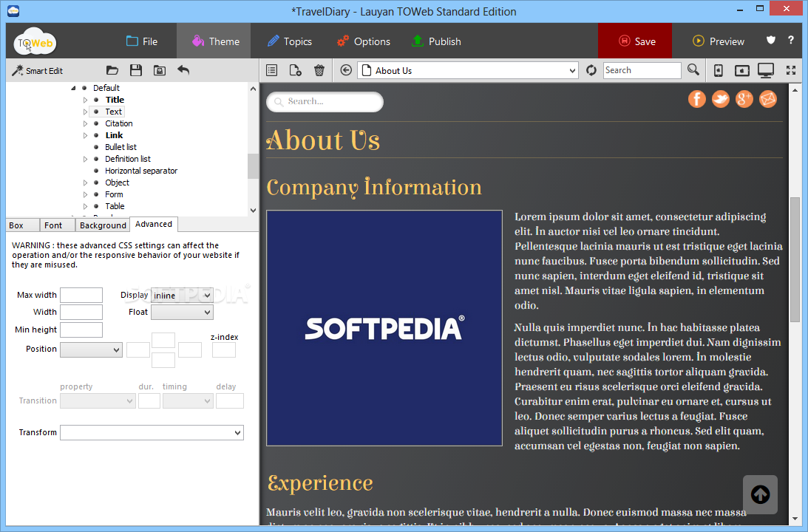Viewport: 808px width, 532px height.
Task: Expand the Table tree node
Action: click(x=85, y=206)
